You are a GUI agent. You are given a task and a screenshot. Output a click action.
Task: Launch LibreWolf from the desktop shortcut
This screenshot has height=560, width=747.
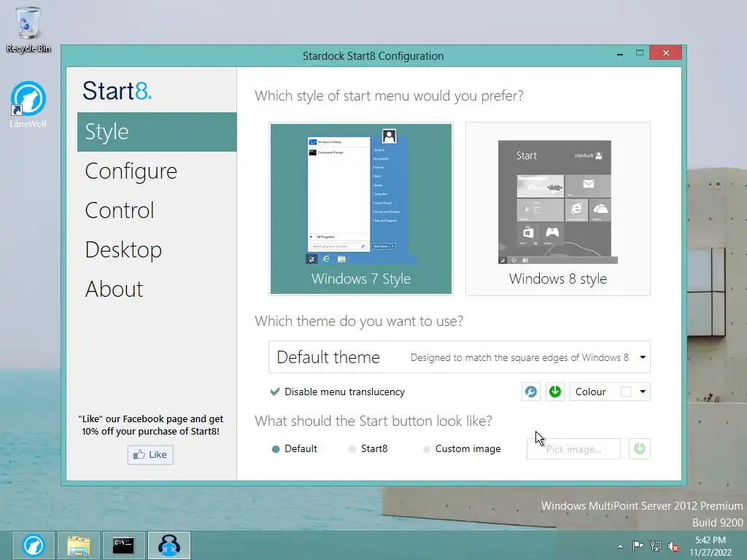[28, 104]
